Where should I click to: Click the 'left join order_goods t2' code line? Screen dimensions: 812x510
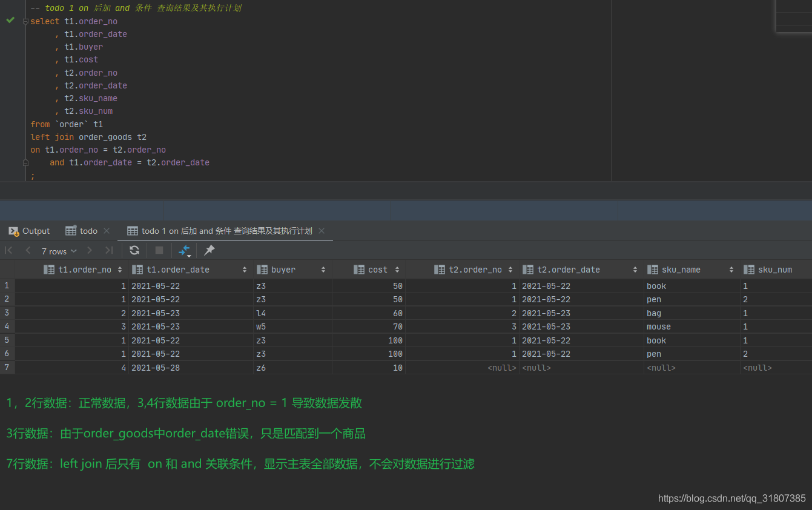coord(88,137)
